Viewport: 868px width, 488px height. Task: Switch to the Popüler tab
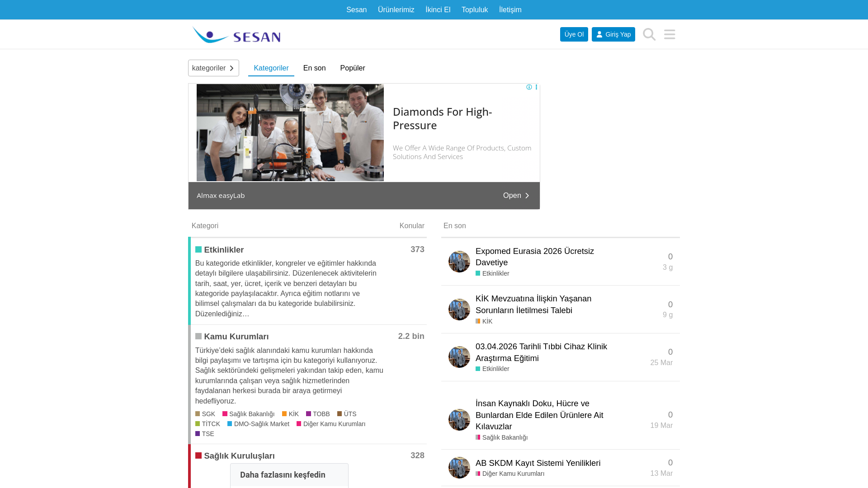[353, 68]
